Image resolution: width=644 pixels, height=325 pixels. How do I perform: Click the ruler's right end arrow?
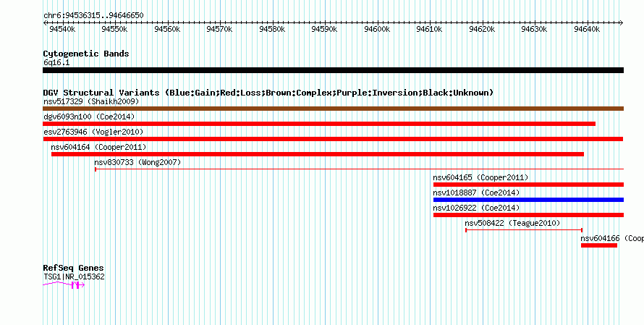click(622, 23)
